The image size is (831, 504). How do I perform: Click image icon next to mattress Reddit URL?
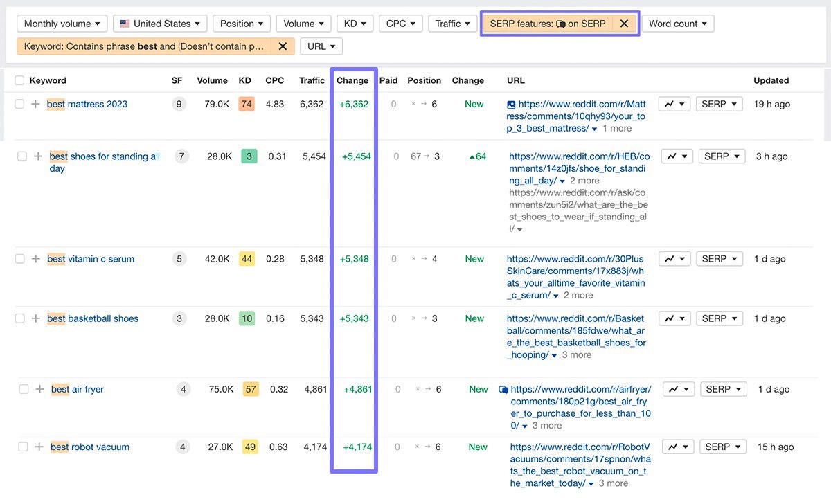pyautogui.click(x=511, y=105)
